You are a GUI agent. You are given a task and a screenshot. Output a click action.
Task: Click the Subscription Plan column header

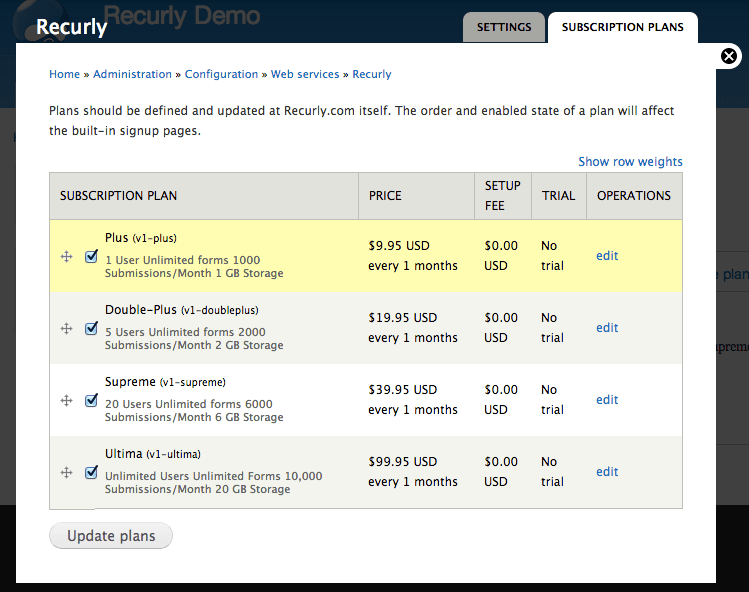204,196
